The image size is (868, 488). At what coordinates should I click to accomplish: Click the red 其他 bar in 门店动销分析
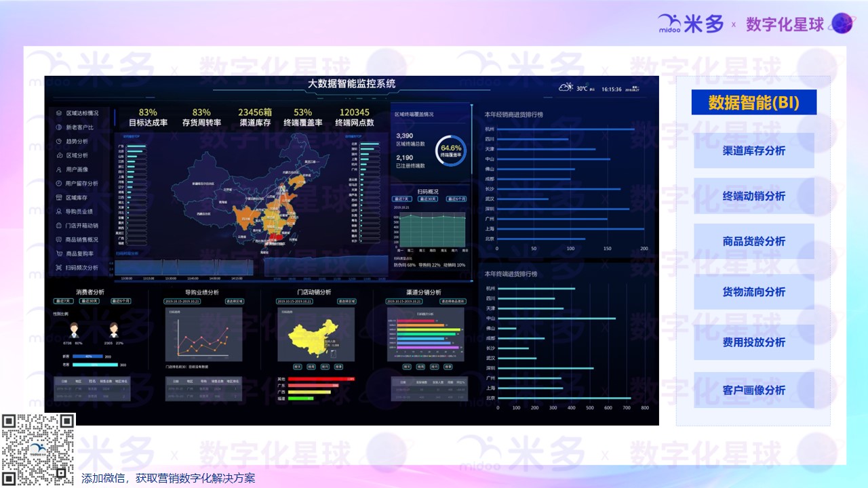321,379
